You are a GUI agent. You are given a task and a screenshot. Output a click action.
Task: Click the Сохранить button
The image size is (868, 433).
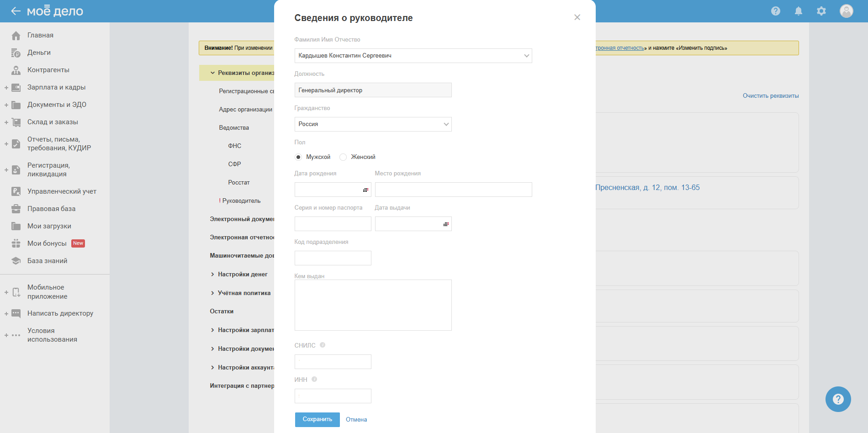click(x=317, y=419)
